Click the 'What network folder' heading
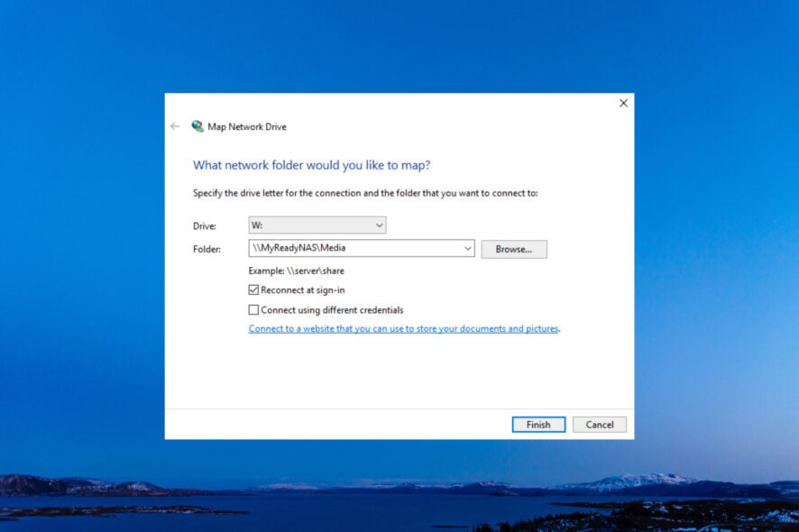Screen dimensions: 799x532 coord(311,165)
